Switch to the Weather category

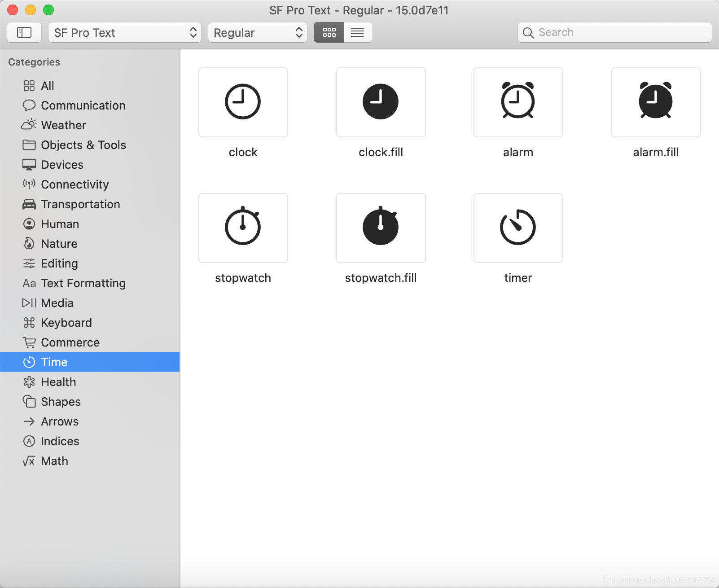point(63,125)
